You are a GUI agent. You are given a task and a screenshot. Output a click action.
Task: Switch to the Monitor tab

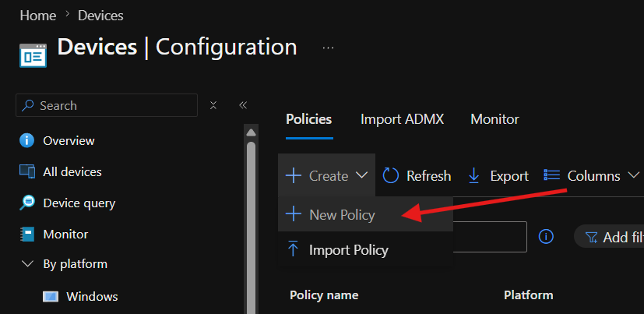pos(494,119)
